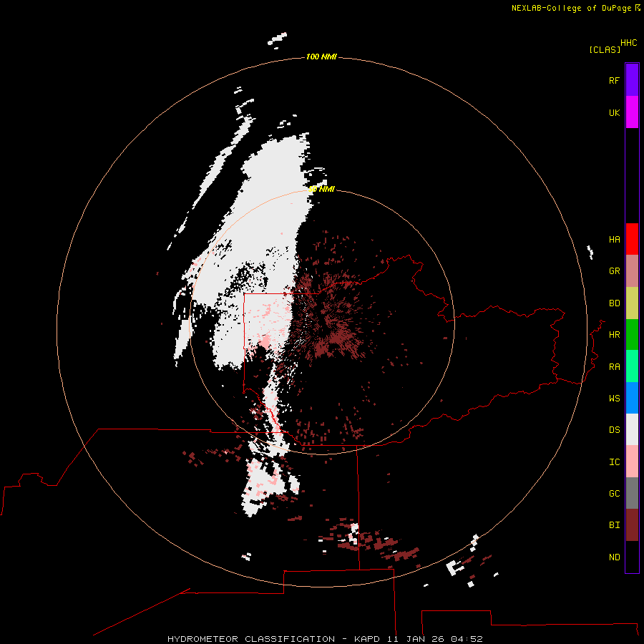Click the "HYDROMETEOR CLASSIFICATION" title text
Viewport: 644px width, 644px height.
[x=251, y=639]
